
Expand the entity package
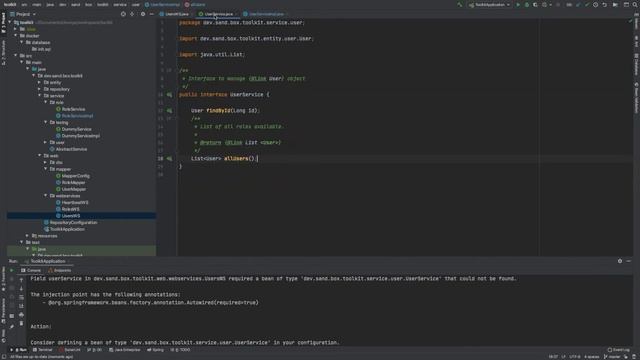click(40, 82)
